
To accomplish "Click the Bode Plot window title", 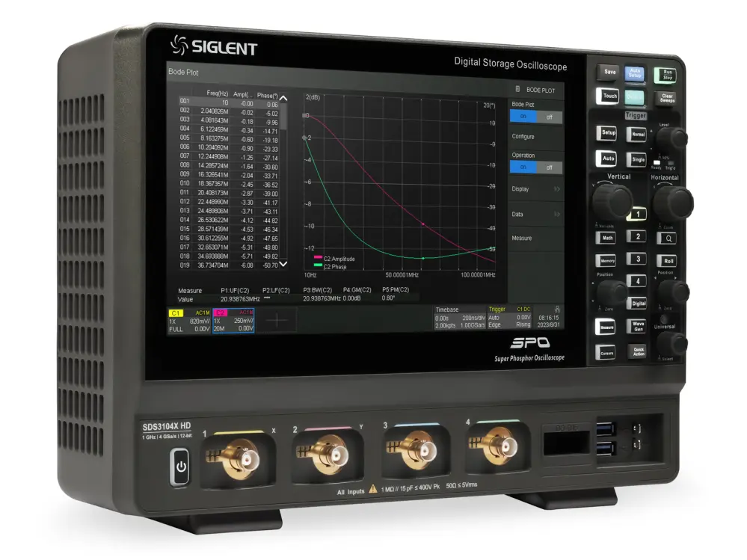I will click(183, 72).
